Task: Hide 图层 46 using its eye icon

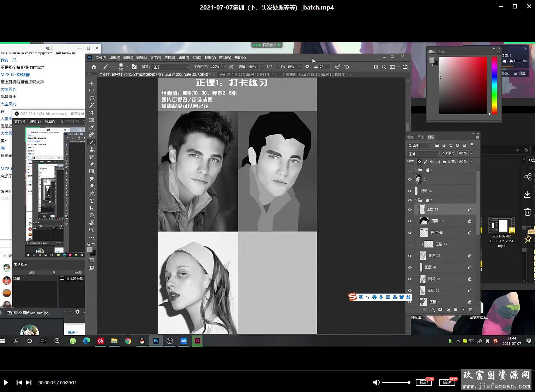Action: click(x=410, y=191)
